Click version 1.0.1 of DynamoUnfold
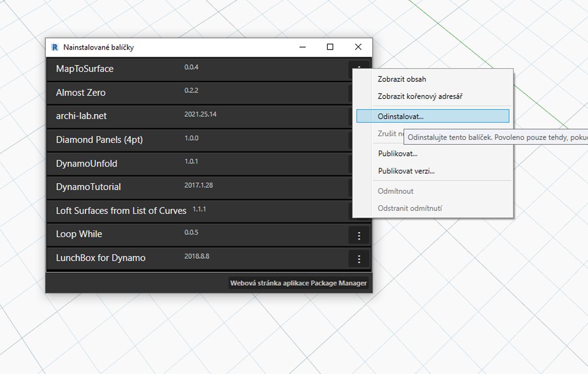This screenshot has height=374, width=588. [x=192, y=161]
